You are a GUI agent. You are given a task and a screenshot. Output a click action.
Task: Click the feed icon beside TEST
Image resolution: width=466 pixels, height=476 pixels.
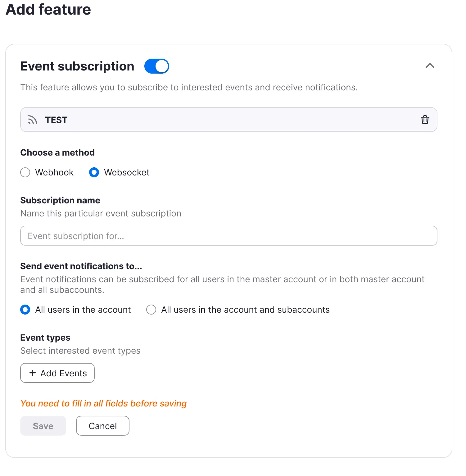[32, 120]
